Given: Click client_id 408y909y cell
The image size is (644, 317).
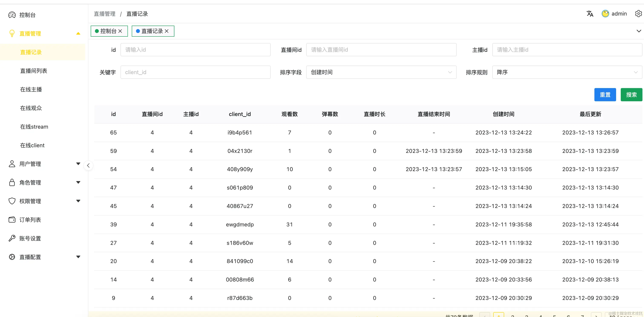Looking at the screenshot, I should click(x=240, y=169).
